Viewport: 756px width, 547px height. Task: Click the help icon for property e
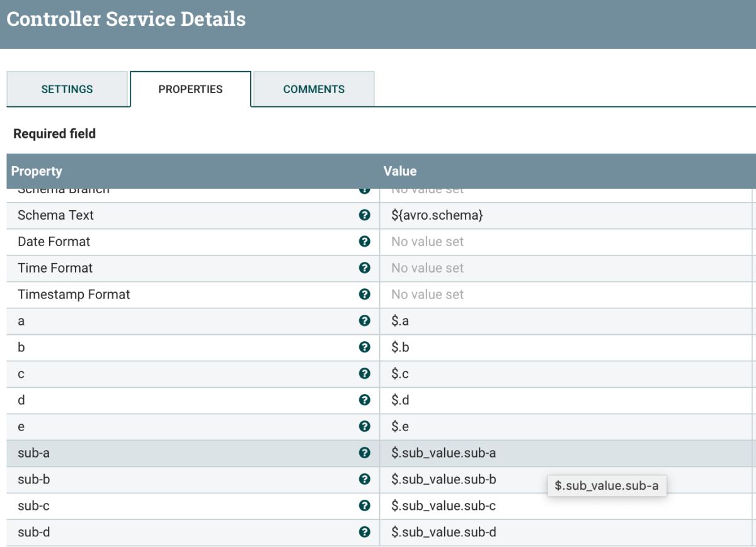click(x=364, y=427)
